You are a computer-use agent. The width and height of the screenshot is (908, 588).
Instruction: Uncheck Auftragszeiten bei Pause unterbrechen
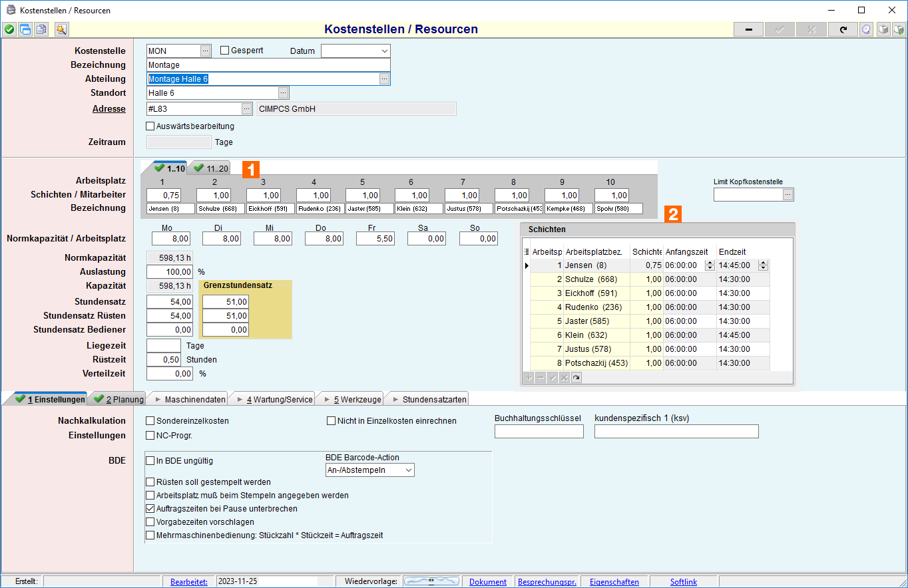(150, 508)
